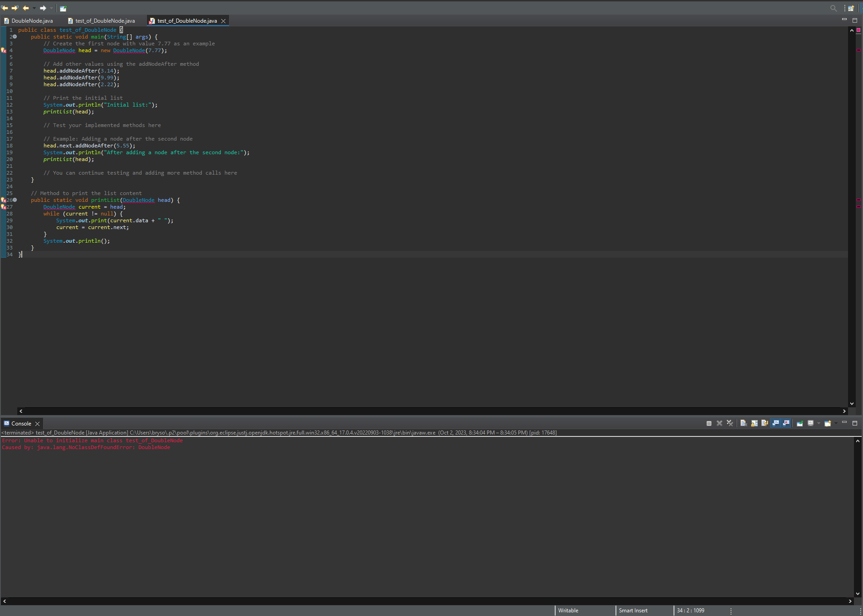The height and width of the screenshot is (616, 863).
Task: Click the error marker on line 27
Action: click(4, 207)
